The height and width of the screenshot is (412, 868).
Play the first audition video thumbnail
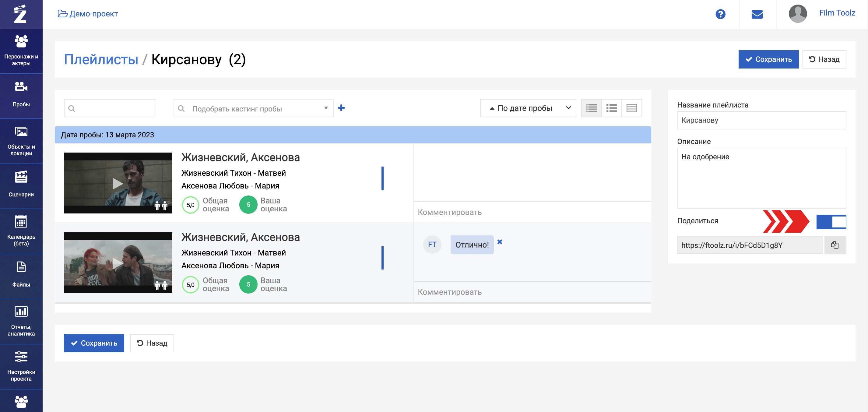pyautogui.click(x=118, y=183)
